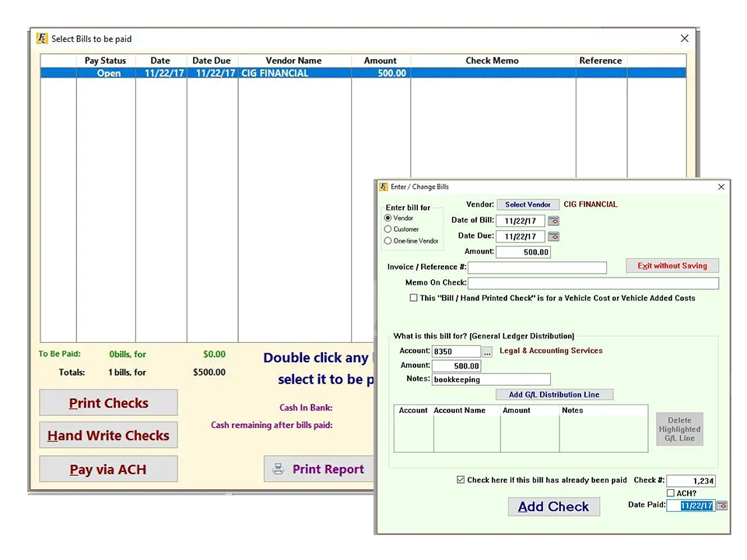Click the Pay Status column header
This screenshot has height=560, width=747.
click(105, 61)
